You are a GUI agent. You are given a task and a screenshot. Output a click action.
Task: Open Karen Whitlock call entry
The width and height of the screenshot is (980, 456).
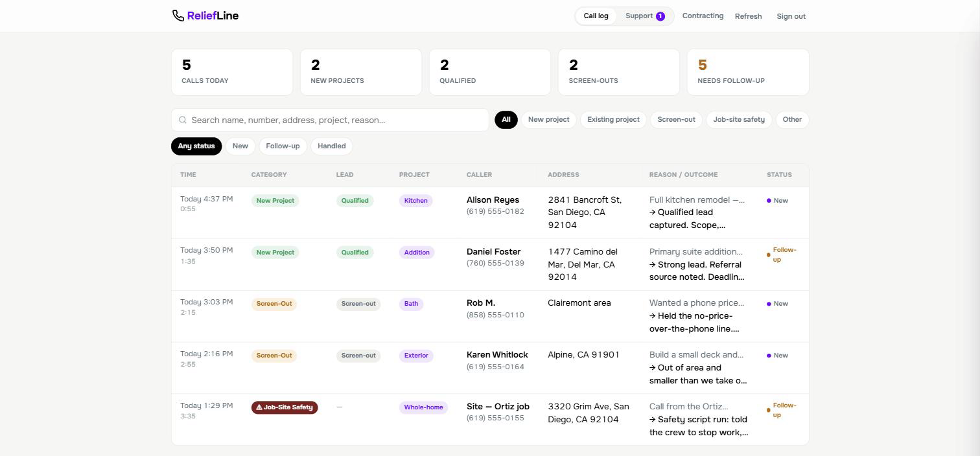click(x=490, y=368)
